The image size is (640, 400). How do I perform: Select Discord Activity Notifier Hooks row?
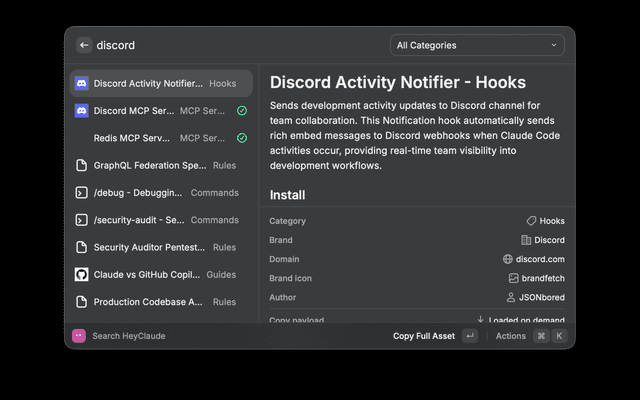161,83
